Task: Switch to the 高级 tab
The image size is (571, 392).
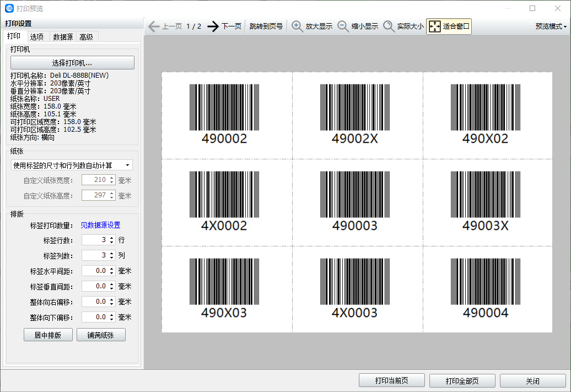Action: (x=87, y=37)
